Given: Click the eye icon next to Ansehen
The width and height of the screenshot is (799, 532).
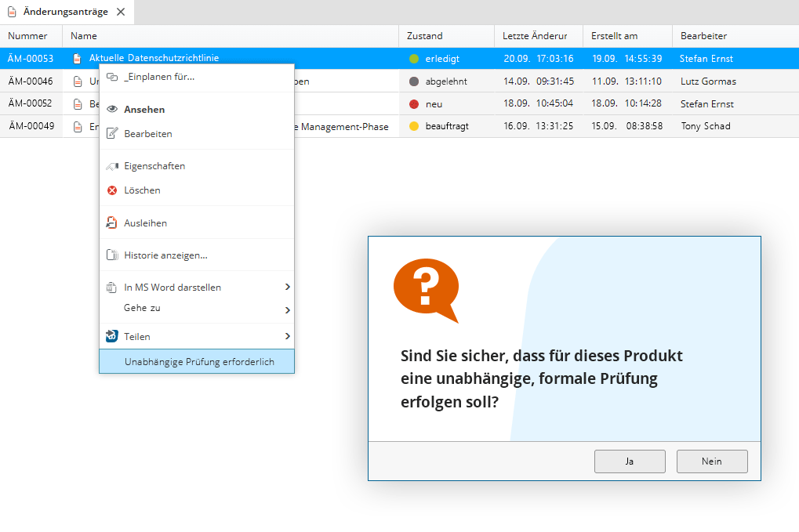Looking at the screenshot, I should [x=111, y=110].
